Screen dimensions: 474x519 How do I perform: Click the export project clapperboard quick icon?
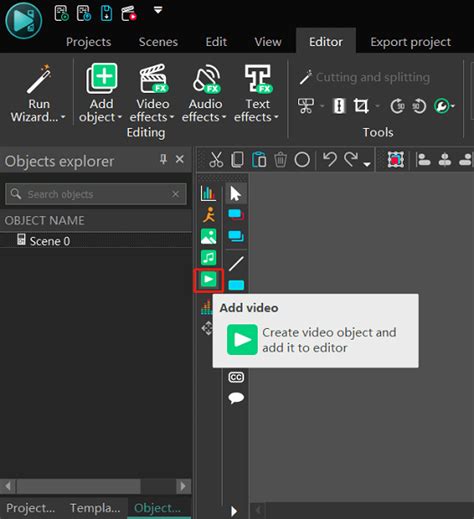click(129, 13)
